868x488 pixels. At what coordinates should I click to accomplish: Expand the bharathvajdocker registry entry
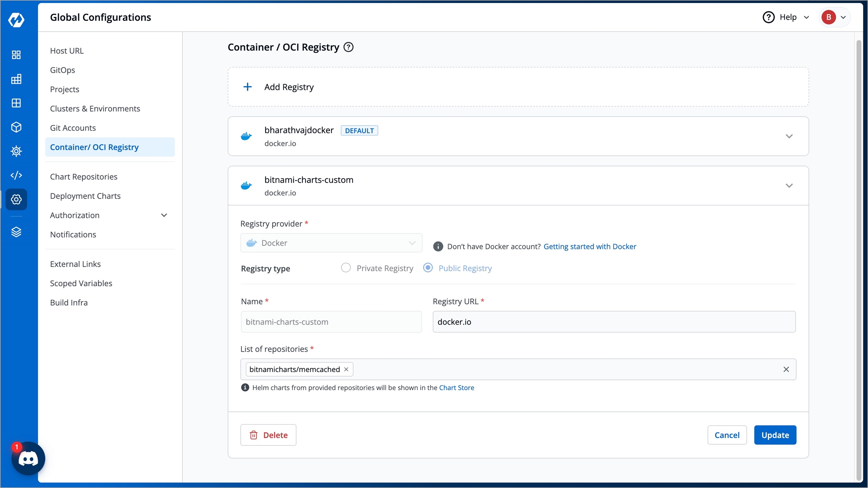tap(789, 136)
